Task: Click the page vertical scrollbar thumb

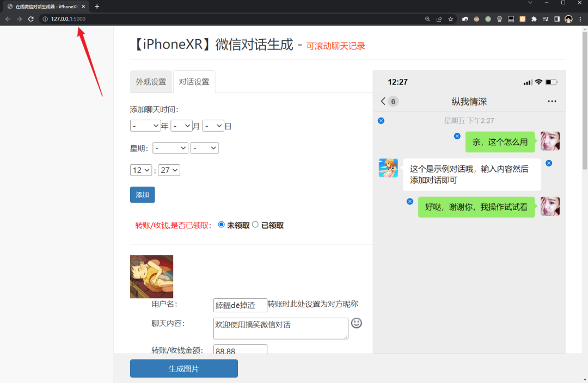Action: (x=585, y=101)
